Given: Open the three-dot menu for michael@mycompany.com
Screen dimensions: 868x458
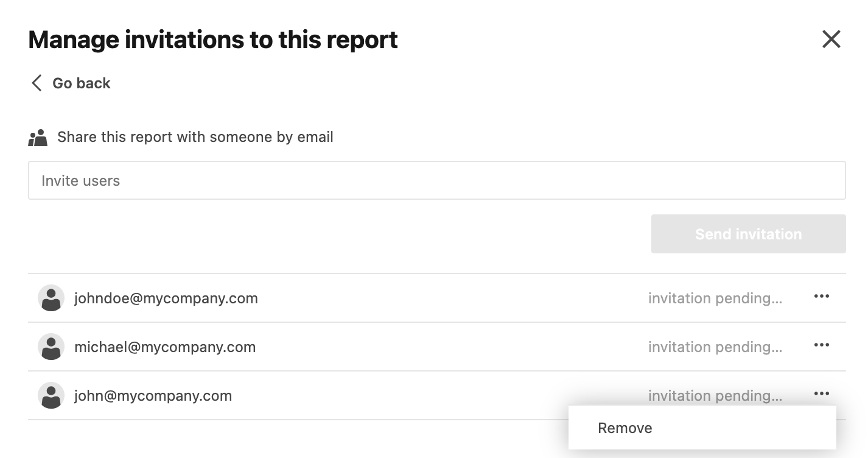Looking at the screenshot, I should click(821, 345).
